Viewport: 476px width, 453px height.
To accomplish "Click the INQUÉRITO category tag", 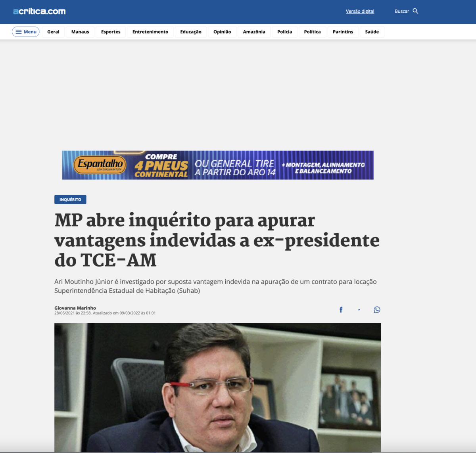I will click(x=70, y=200).
